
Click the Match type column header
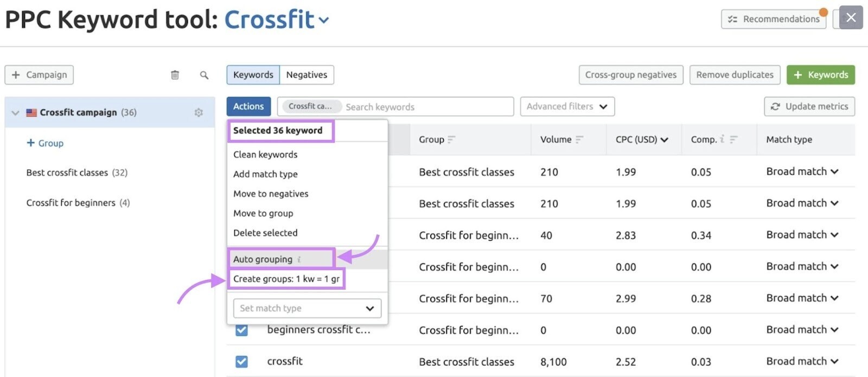(x=789, y=139)
